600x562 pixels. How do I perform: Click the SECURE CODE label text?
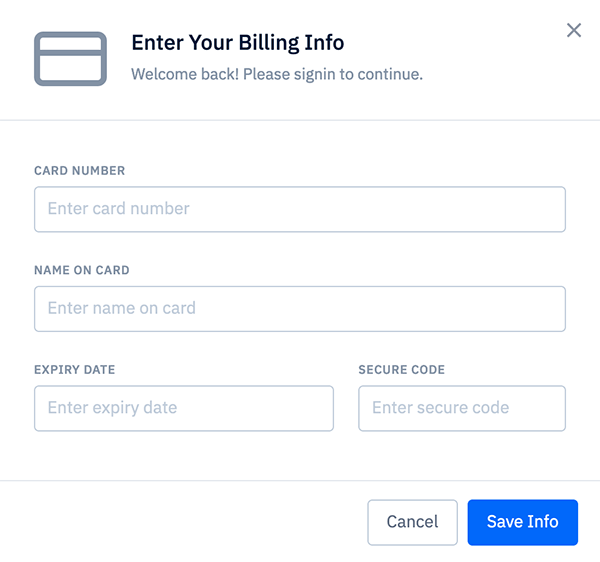point(402,370)
